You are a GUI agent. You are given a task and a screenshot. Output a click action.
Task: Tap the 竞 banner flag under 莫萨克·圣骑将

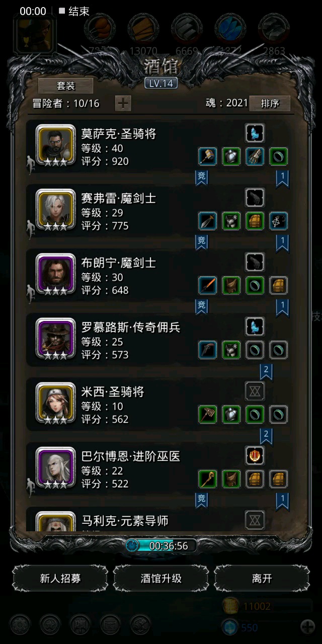(x=201, y=178)
